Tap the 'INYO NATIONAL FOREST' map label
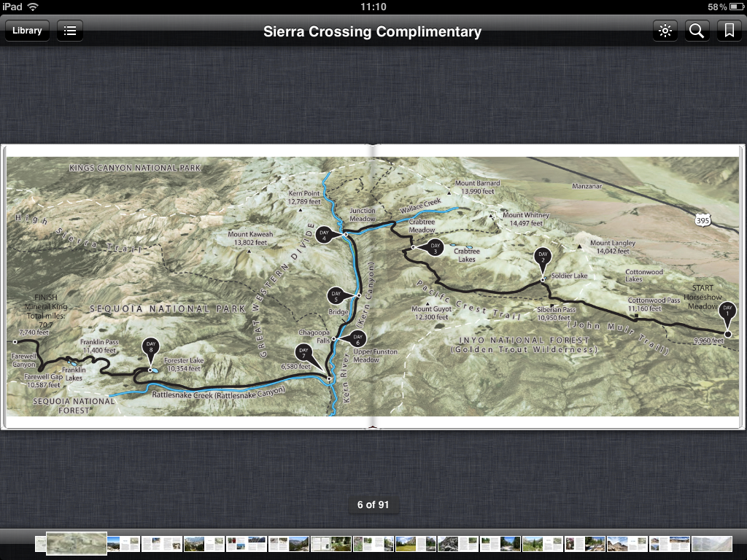 pyautogui.click(x=524, y=340)
